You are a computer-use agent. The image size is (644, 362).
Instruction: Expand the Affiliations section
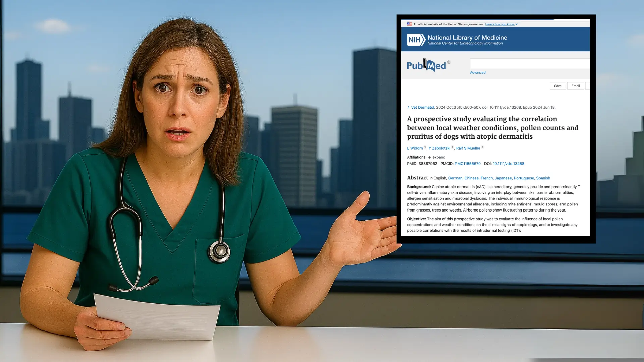click(x=436, y=157)
